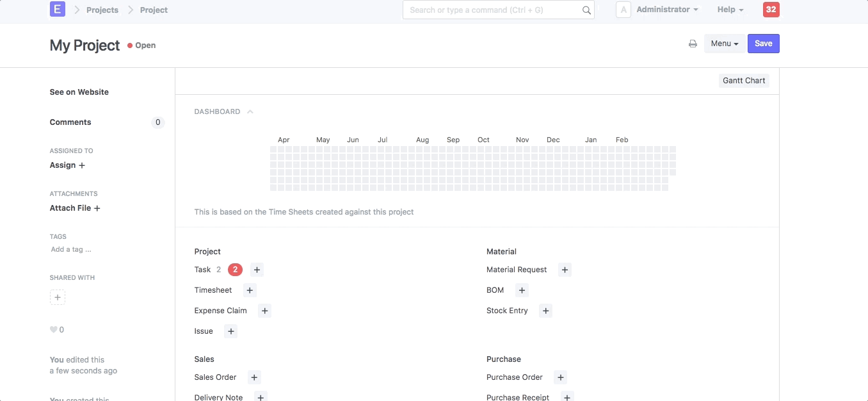Open the Gantt Chart view
Screen dimensions: 868x401
[x=744, y=81]
